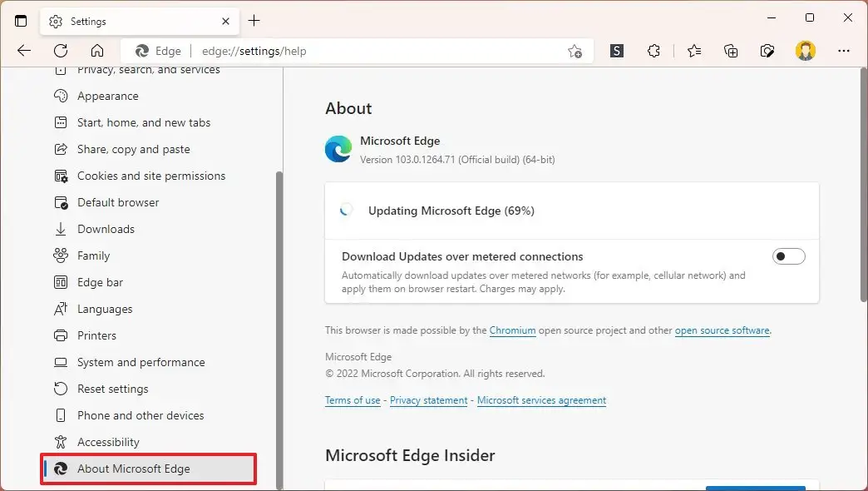
Task: Open the Extensions puzzle icon
Action: pos(653,51)
